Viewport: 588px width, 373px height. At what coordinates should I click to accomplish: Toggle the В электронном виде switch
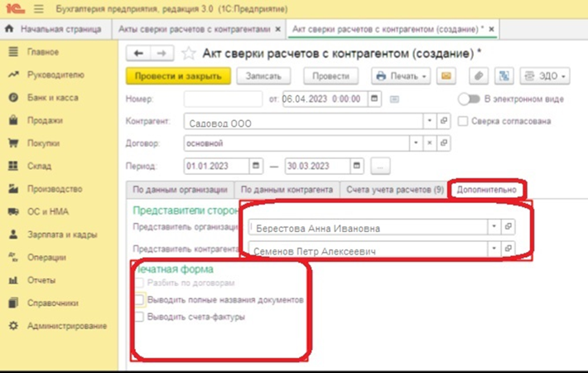pos(469,99)
